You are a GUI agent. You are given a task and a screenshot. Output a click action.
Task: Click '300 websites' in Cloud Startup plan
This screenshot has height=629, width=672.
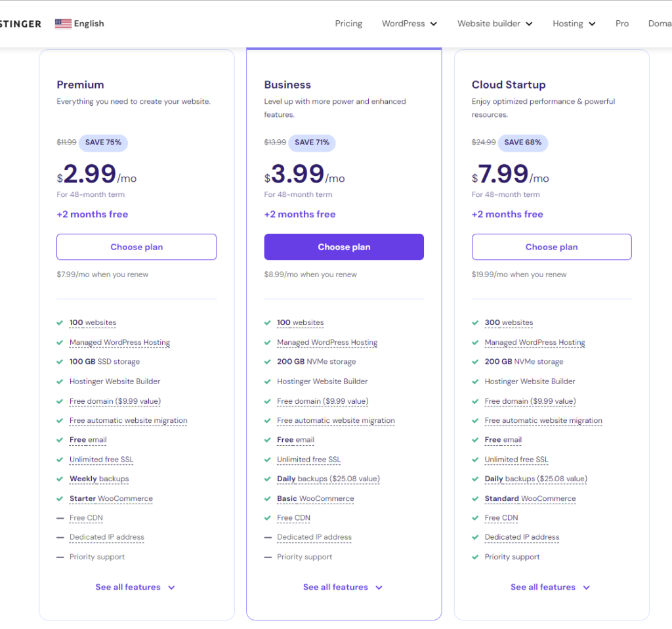[509, 322]
